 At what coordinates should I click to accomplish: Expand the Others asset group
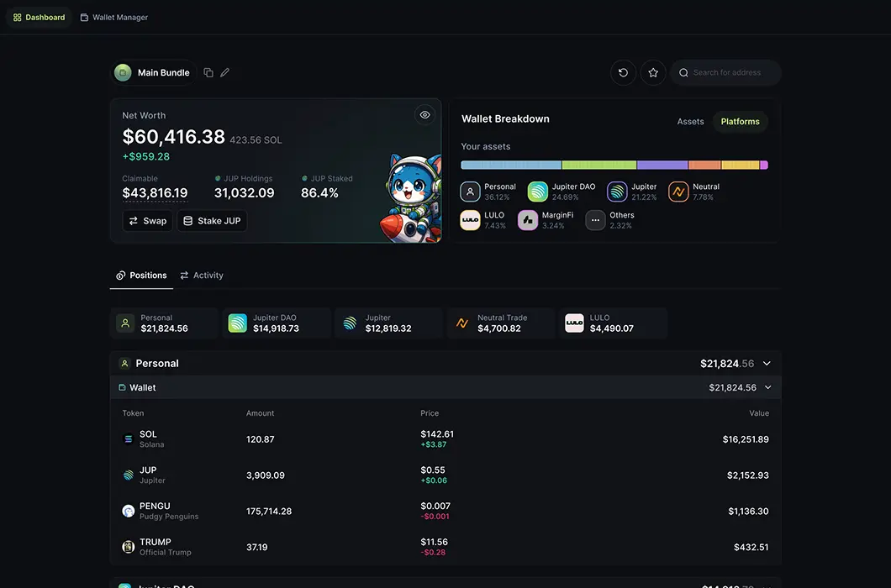click(594, 220)
